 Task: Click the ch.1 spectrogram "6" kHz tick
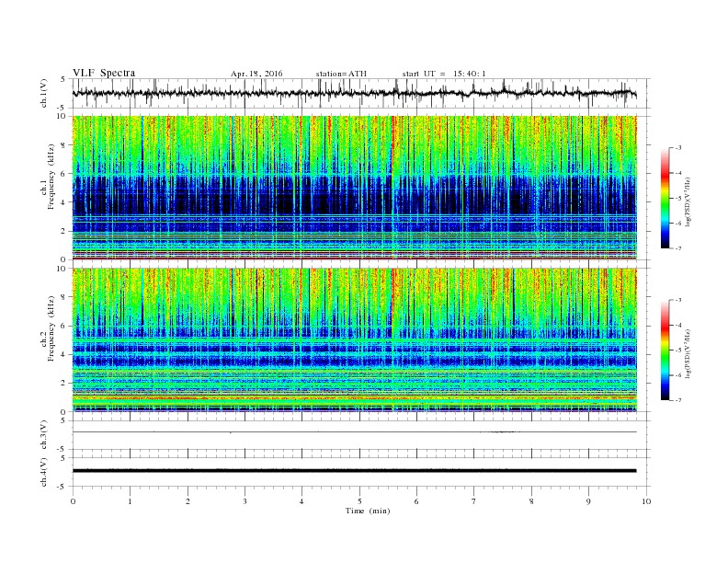[x=63, y=174]
